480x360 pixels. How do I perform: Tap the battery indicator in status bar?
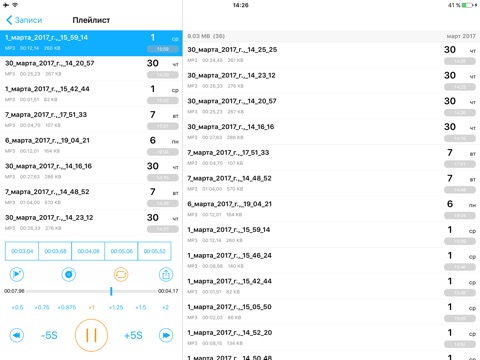coord(467,5)
